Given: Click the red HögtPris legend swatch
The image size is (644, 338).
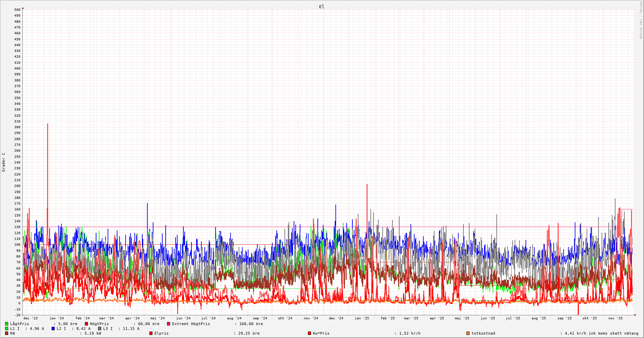Looking at the screenshot, I should (87, 324).
